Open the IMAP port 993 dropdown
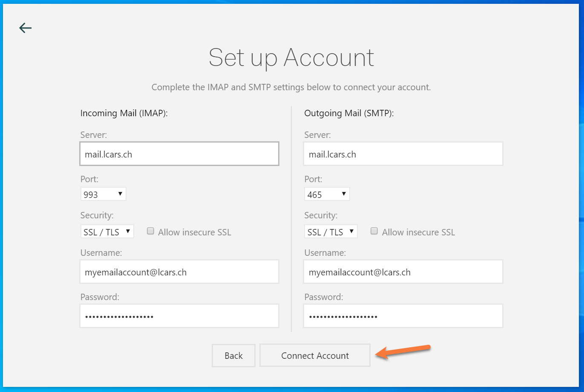 [103, 195]
